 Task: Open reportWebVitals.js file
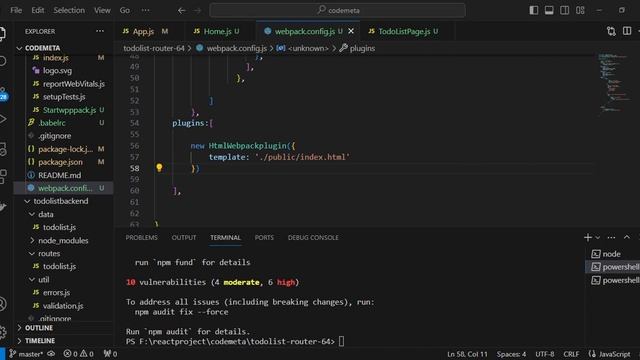pos(74,84)
